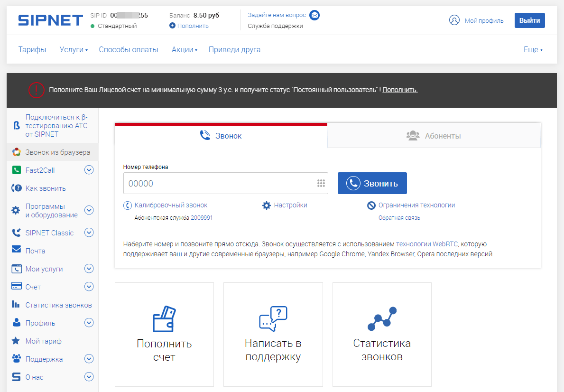The width and height of the screenshot is (564, 392).
Task: Open the Услуги dropdown menu
Action: pos(74,50)
